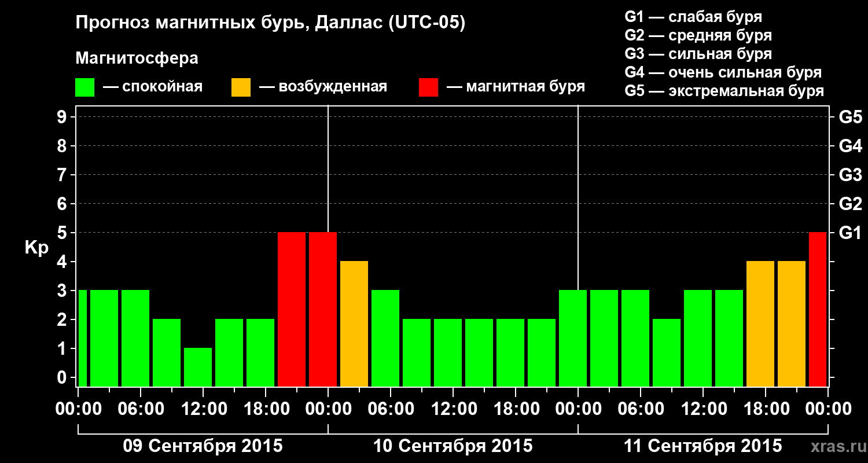
Task: Click the 10 Сентября 2015 date label
Action: [x=453, y=446]
